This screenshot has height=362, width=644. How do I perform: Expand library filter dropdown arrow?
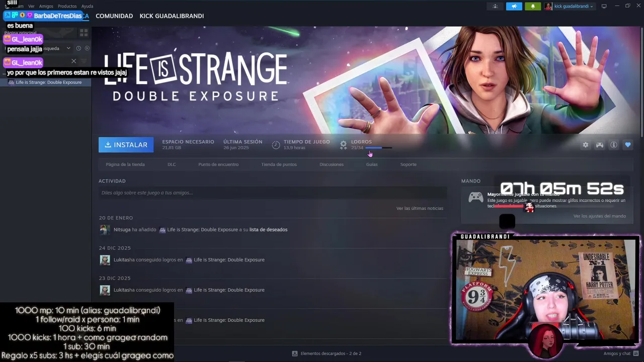[68, 48]
